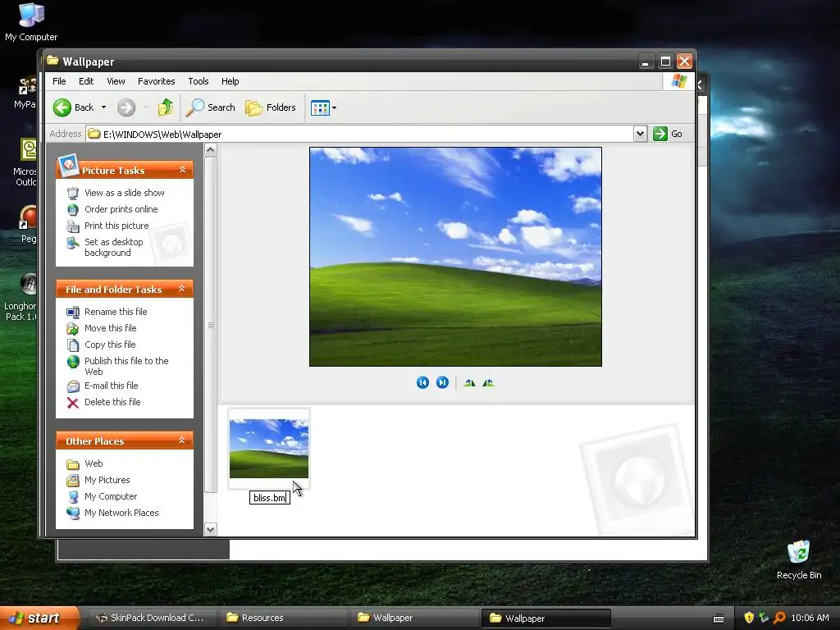This screenshot has width=840, height=630.
Task: Click the bliss.bm filename edit box
Action: [269, 498]
